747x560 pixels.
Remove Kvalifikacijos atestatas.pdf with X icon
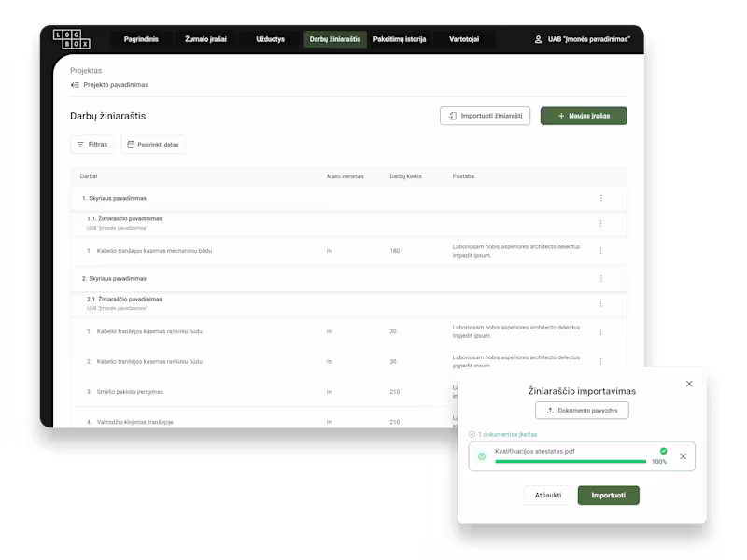click(684, 456)
